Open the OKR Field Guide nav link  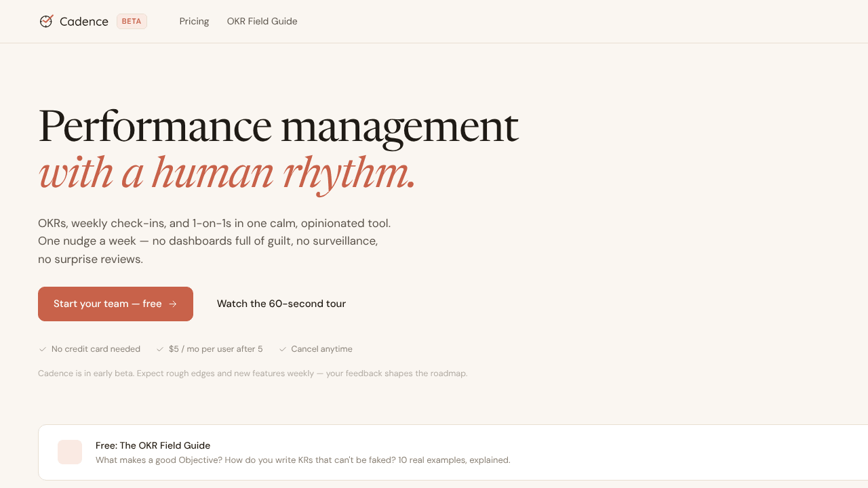pyautogui.click(x=262, y=21)
